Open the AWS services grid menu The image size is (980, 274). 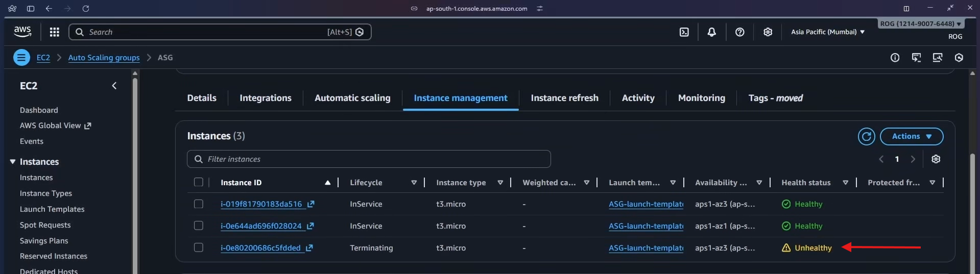click(55, 32)
